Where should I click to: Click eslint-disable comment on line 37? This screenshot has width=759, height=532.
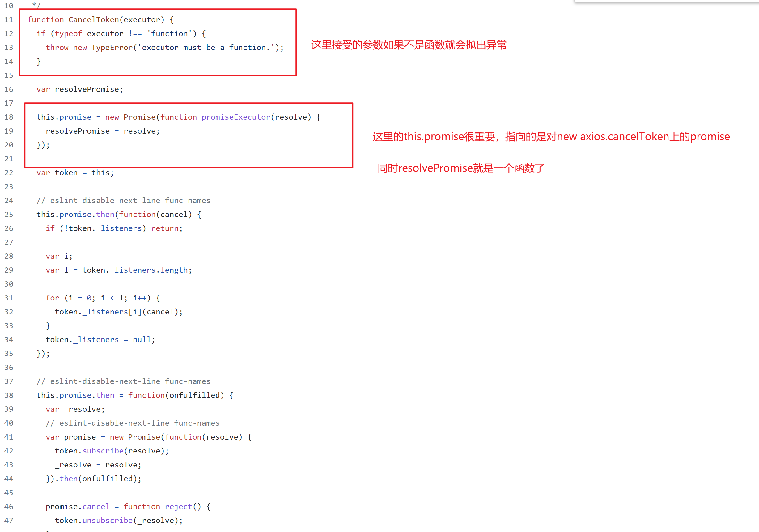pos(123,381)
